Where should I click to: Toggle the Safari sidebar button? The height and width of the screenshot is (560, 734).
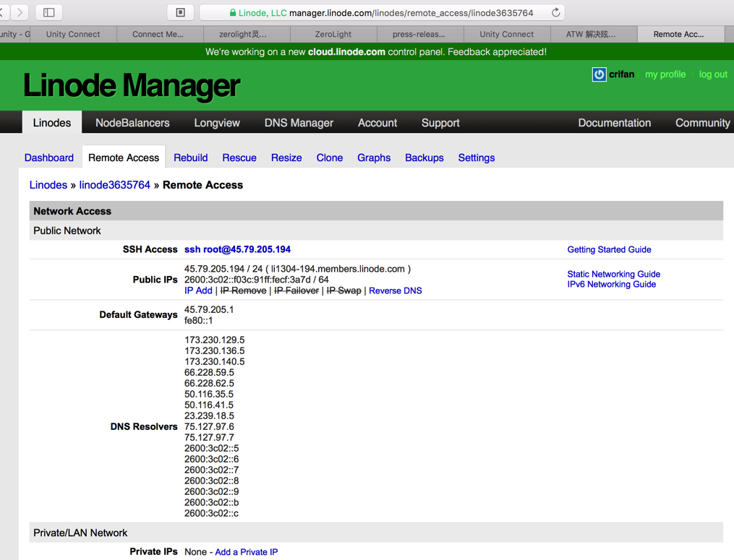click(48, 12)
